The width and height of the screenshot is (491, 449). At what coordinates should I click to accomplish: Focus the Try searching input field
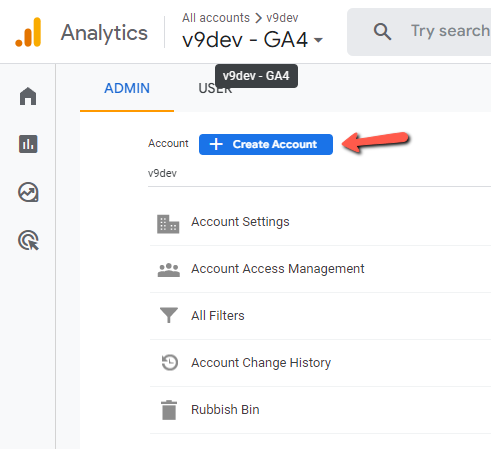pos(450,31)
